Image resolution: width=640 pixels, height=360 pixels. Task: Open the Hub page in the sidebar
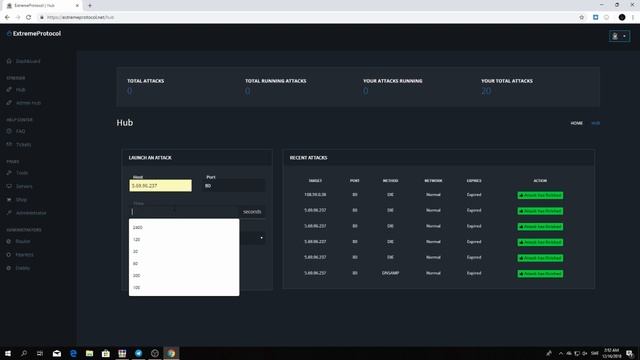(x=16, y=90)
